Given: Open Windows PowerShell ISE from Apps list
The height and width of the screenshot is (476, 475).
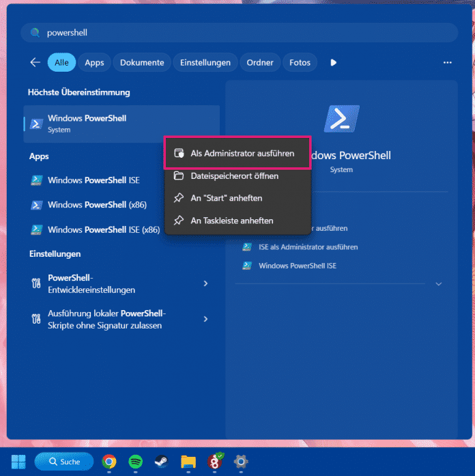Looking at the screenshot, I should 94,180.
